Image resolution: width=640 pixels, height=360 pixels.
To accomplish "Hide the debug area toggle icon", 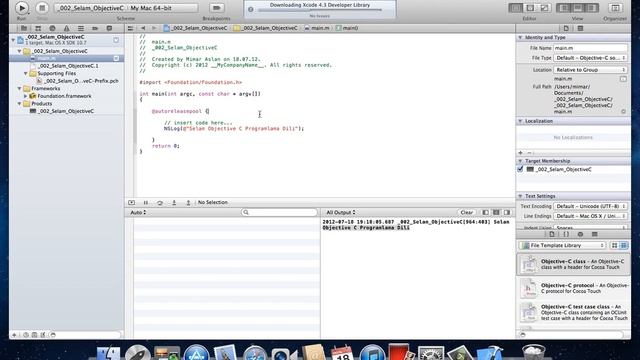I will coord(131,202).
